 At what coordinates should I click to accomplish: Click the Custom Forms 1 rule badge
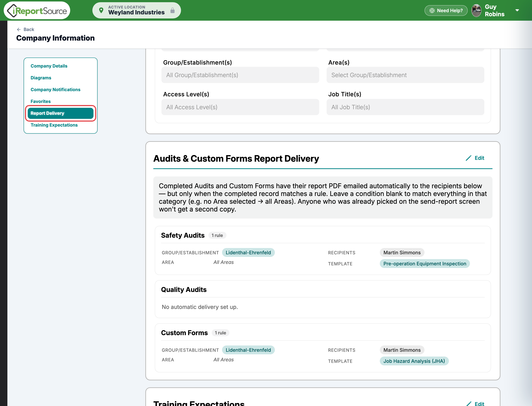point(220,333)
